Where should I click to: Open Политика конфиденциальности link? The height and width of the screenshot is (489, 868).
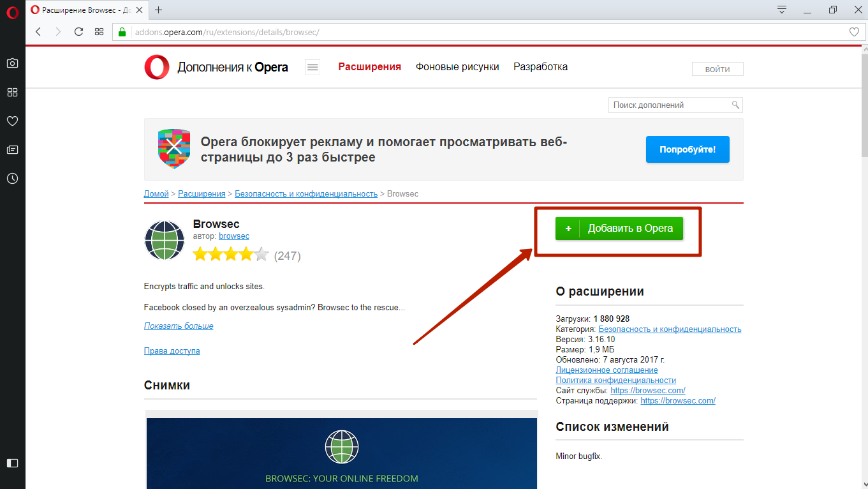click(616, 380)
